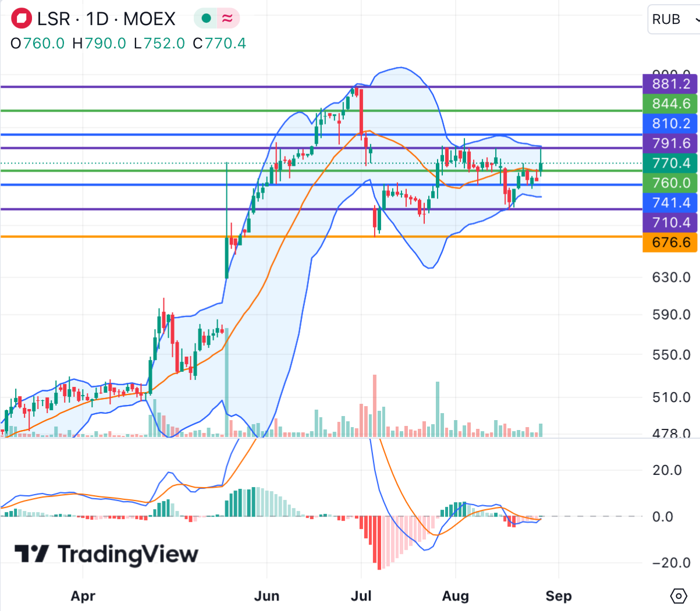Select the green 844.6 price level label
Screen dimensions: 700x611
pos(671,104)
